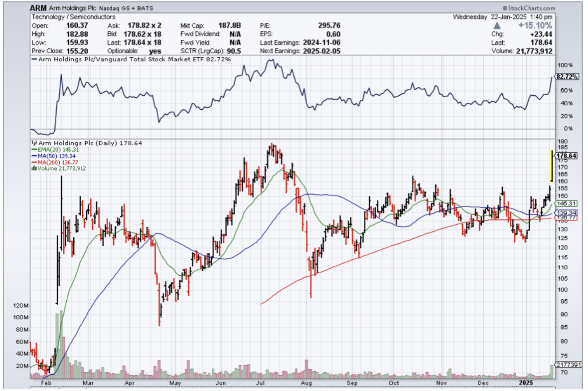Click the blue 139.34 MA axis label
The width and height of the screenshot is (588, 391).
tap(566, 213)
